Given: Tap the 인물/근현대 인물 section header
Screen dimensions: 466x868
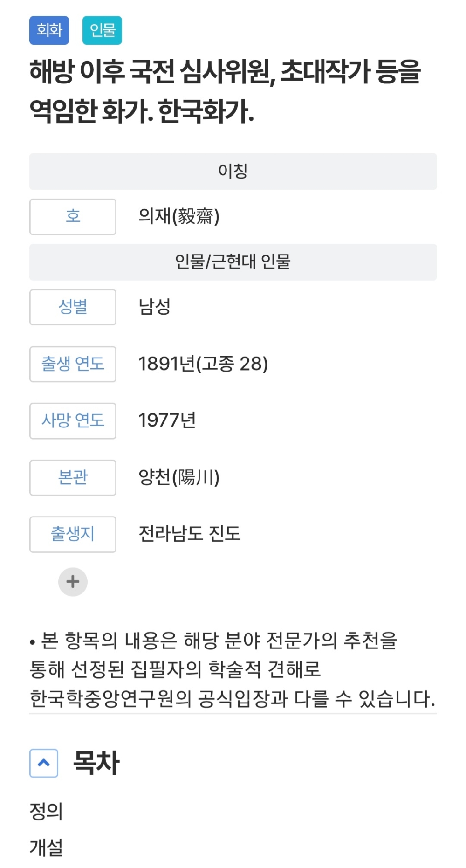Looking at the screenshot, I should (233, 262).
